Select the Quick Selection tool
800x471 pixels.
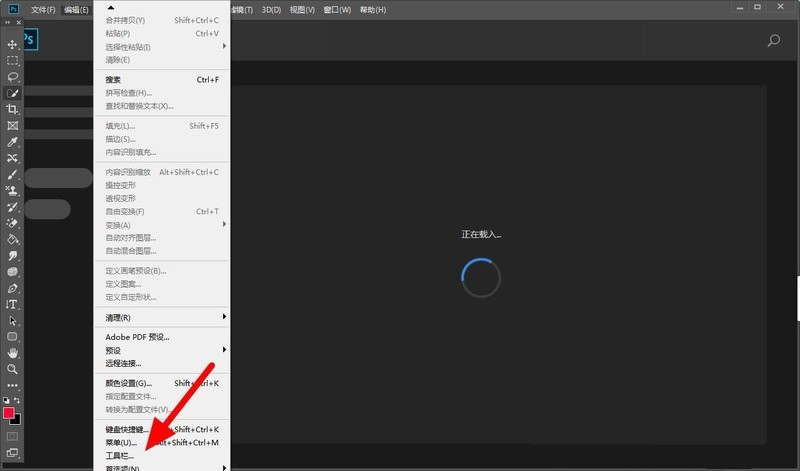pyautogui.click(x=12, y=93)
